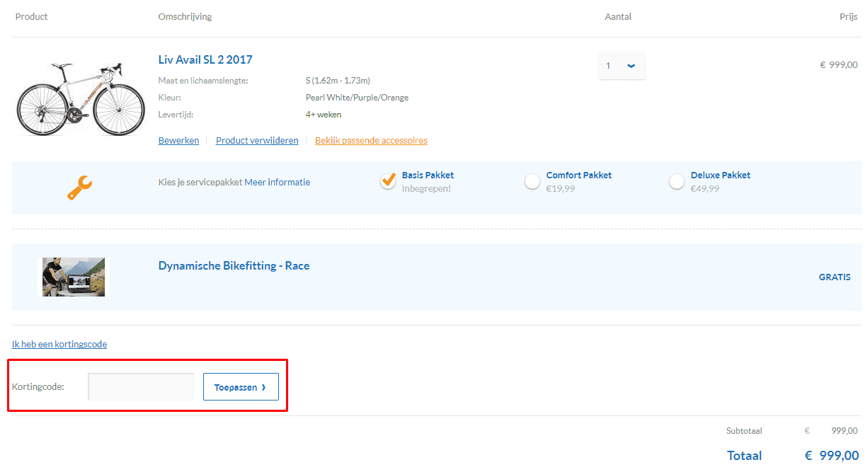The width and height of the screenshot is (868, 472).
Task: Open the quantity dropdown showing 1
Action: pos(622,66)
